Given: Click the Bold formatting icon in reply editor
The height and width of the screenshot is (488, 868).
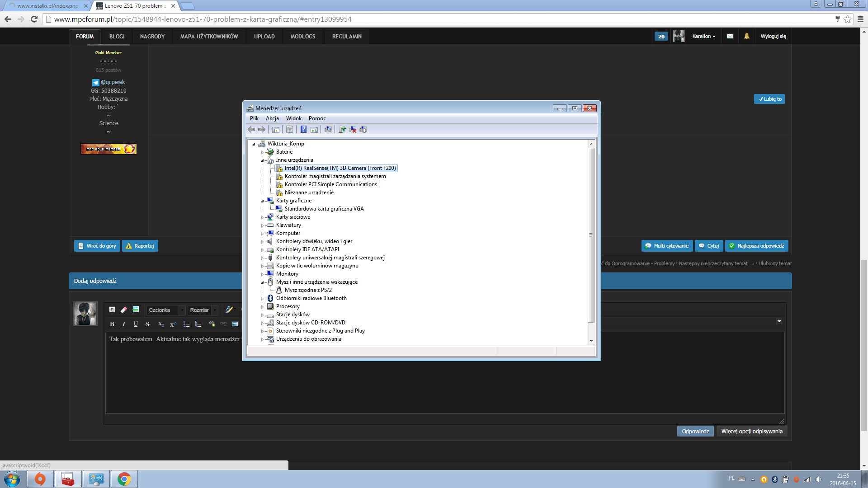Looking at the screenshot, I should click(112, 324).
